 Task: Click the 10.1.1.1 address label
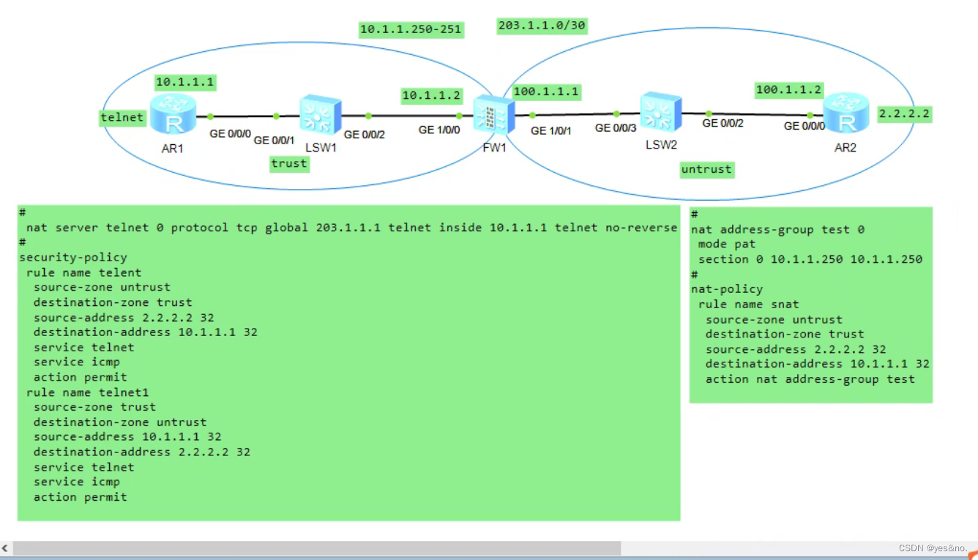pos(184,82)
